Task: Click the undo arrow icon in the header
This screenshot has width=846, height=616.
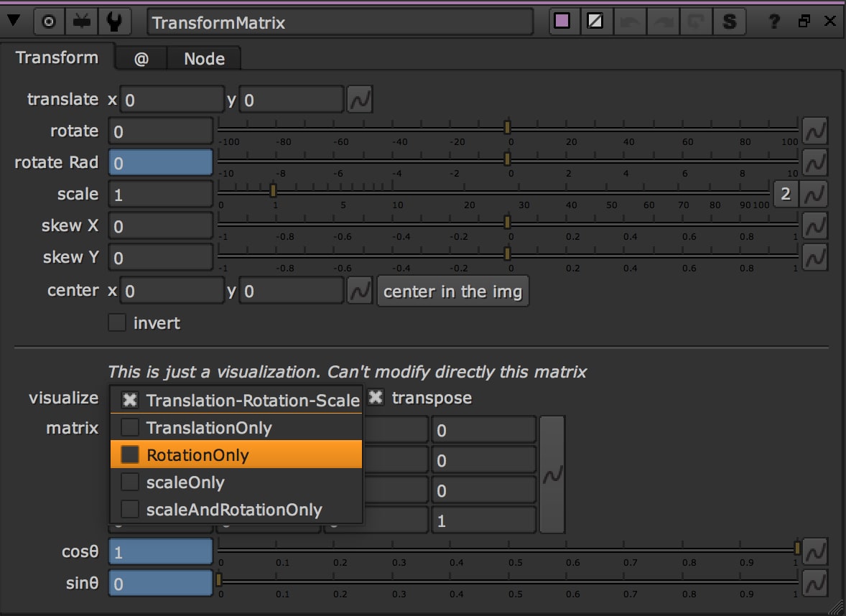Action: pos(629,21)
